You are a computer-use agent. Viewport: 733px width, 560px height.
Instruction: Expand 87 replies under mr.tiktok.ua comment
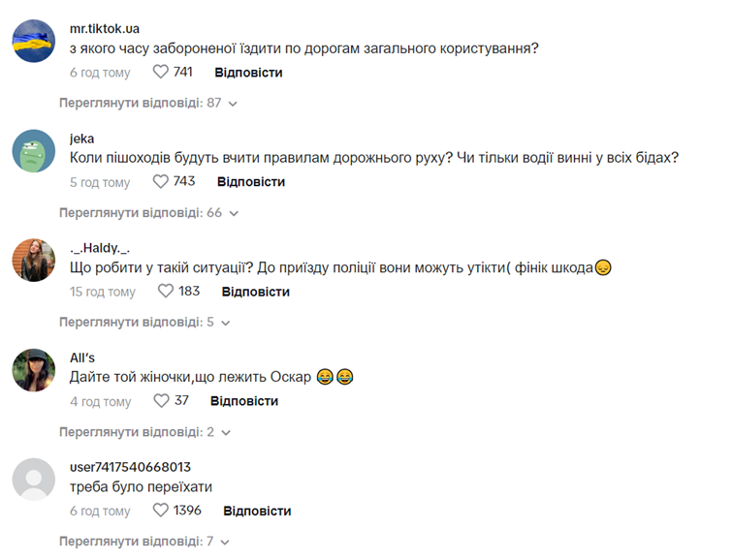click(147, 102)
